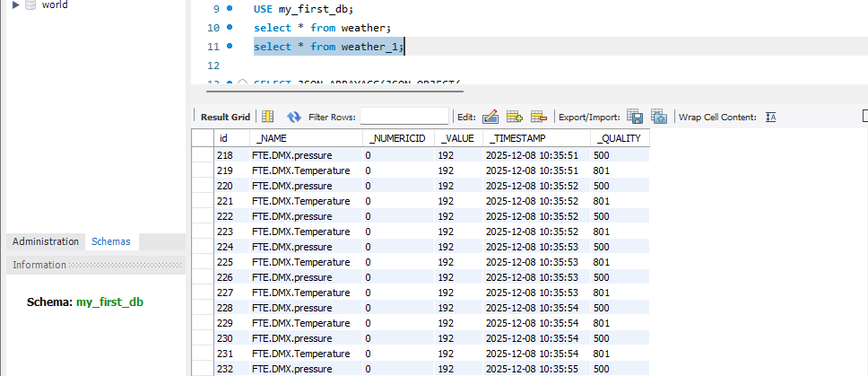Refresh the result grid data
The height and width of the screenshot is (376, 868).
(293, 117)
